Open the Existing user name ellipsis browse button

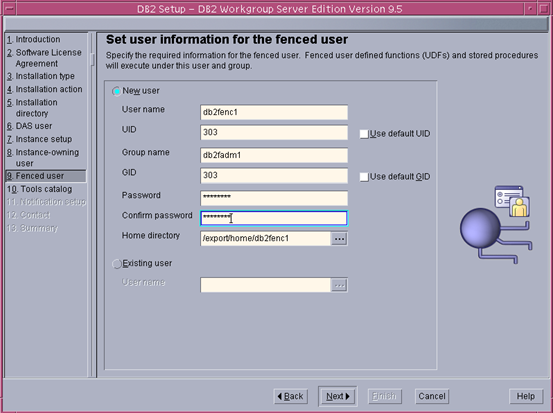339,285
